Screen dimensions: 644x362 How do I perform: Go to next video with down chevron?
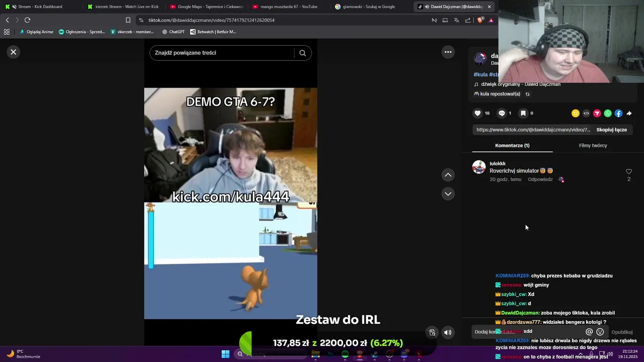point(448,194)
